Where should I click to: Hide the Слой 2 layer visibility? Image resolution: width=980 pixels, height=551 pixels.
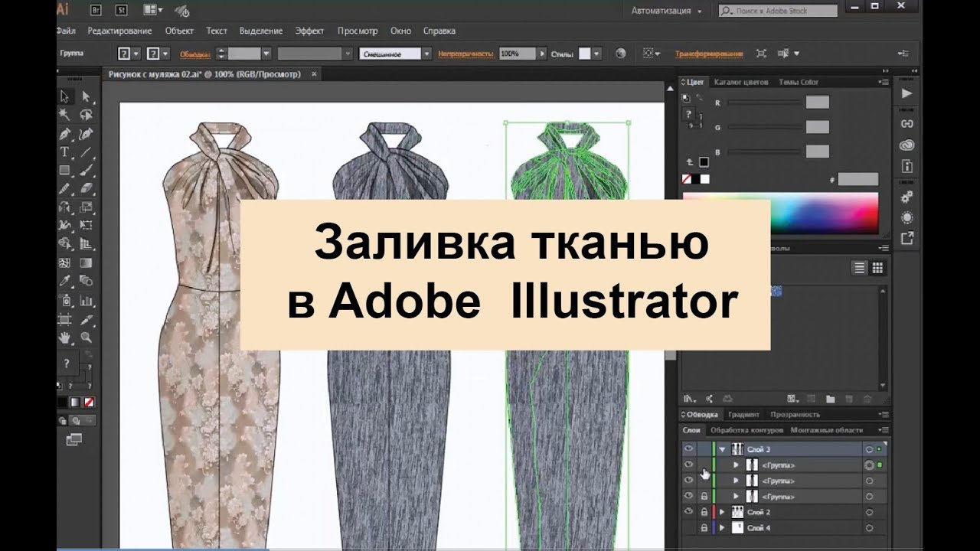689,510
